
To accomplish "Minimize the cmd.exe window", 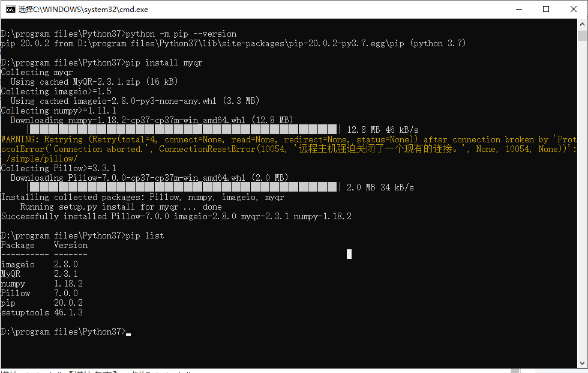I will click(519, 10).
